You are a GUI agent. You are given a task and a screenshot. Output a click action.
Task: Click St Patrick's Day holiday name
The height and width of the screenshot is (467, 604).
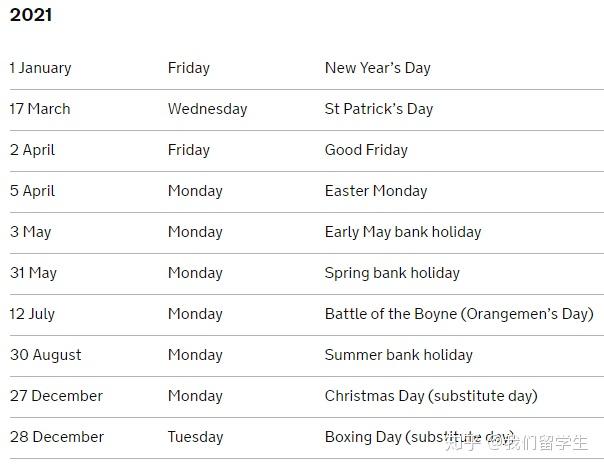click(378, 109)
